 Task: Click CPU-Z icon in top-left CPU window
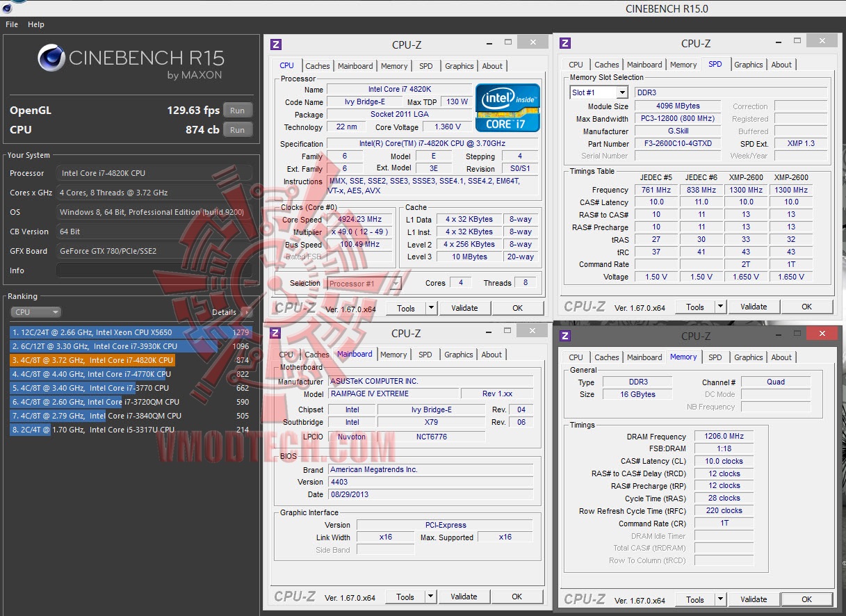276,44
